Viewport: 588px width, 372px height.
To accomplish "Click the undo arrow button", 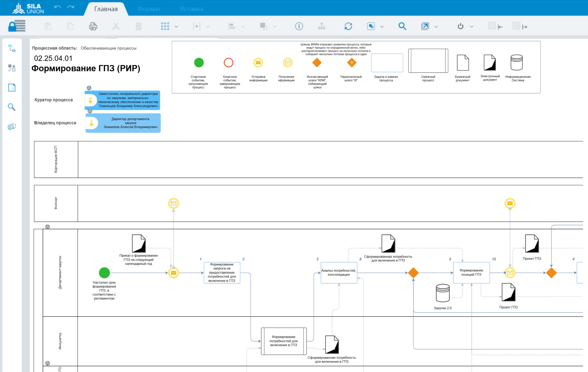I will coord(58,7).
